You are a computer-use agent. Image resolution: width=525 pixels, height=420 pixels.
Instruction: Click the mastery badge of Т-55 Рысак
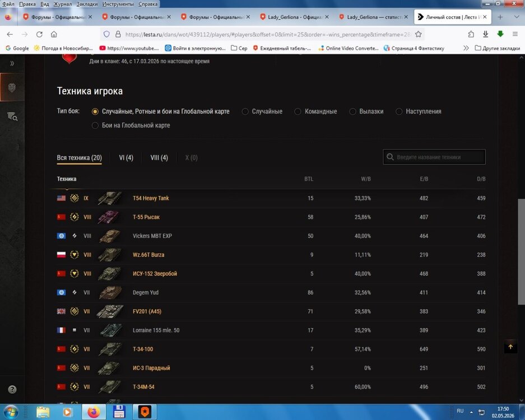tap(75, 217)
